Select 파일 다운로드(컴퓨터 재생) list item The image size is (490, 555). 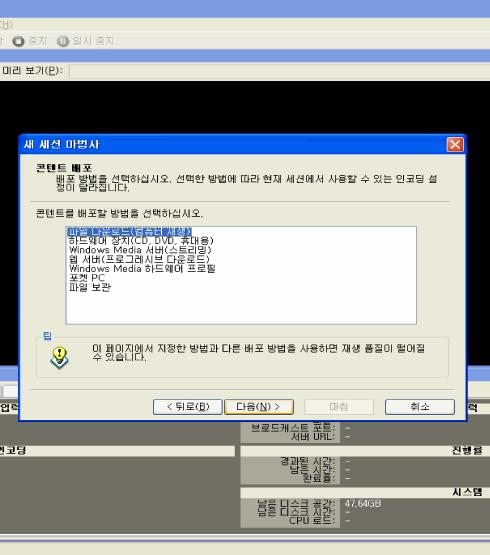point(130,232)
